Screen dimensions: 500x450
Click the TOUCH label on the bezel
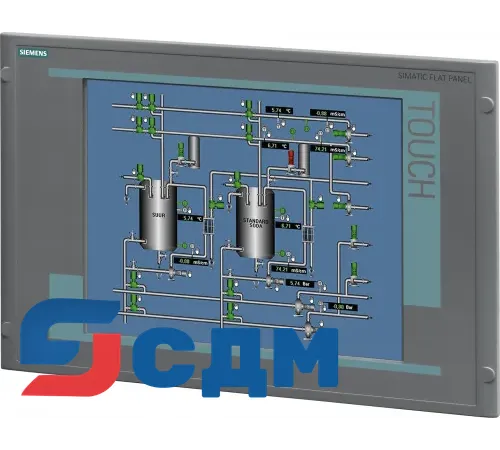tap(422, 149)
